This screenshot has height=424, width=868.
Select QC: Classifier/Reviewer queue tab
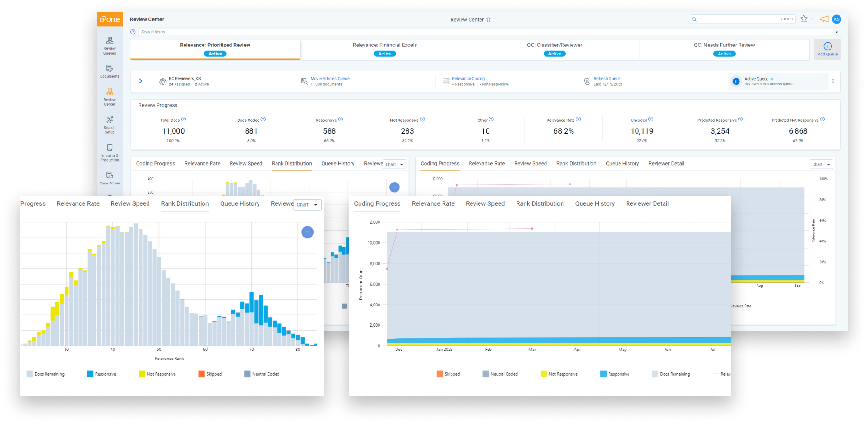[554, 49]
